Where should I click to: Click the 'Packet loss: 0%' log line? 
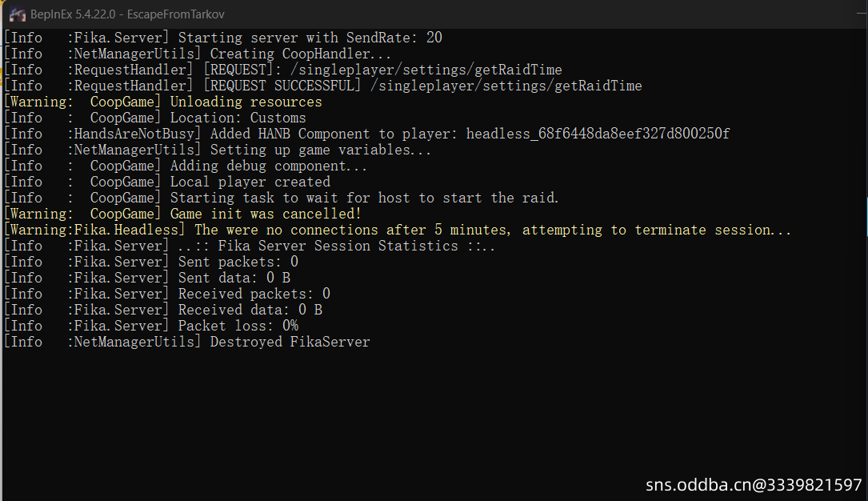[238, 326]
